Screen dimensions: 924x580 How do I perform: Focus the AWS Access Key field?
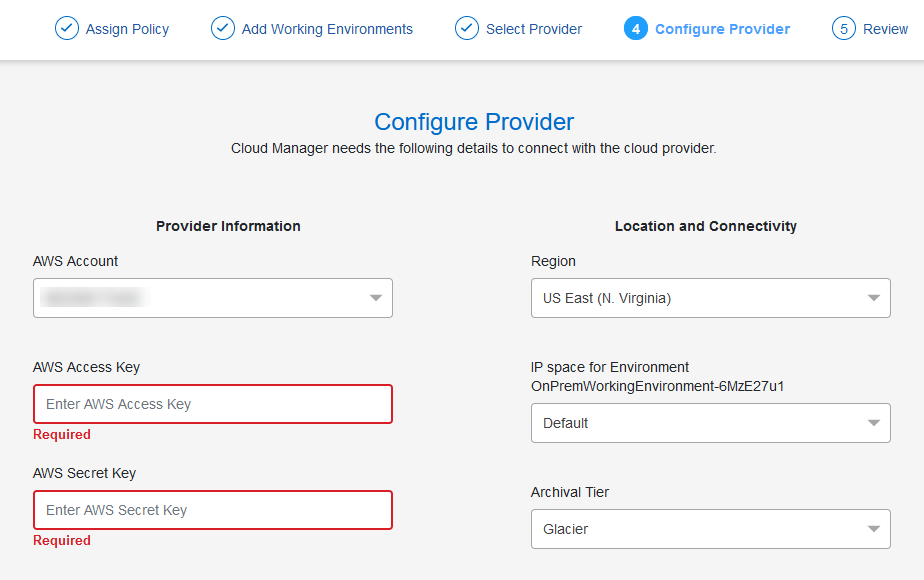pyautogui.click(x=212, y=404)
